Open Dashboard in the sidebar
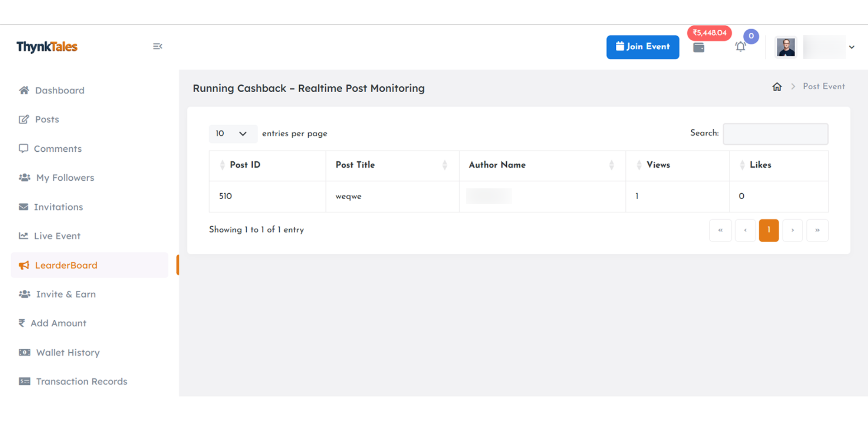The height and width of the screenshot is (421, 868). [59, 90]
